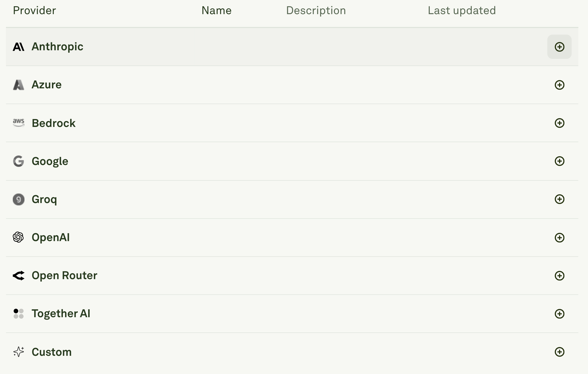Click the Azure provider logo
The width and height of the screenshot is (588, 374).
(19, 85)
